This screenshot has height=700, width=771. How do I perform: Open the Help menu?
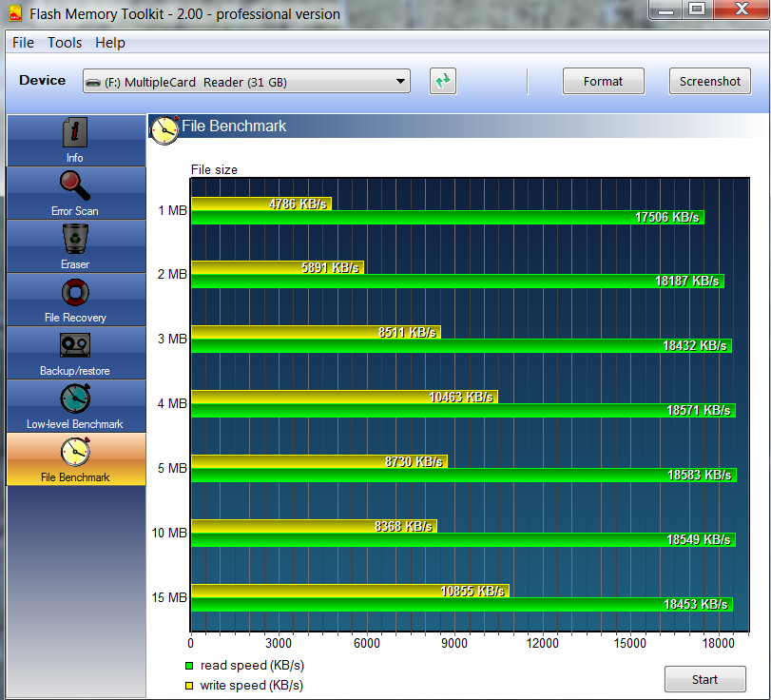pos(110,43)
